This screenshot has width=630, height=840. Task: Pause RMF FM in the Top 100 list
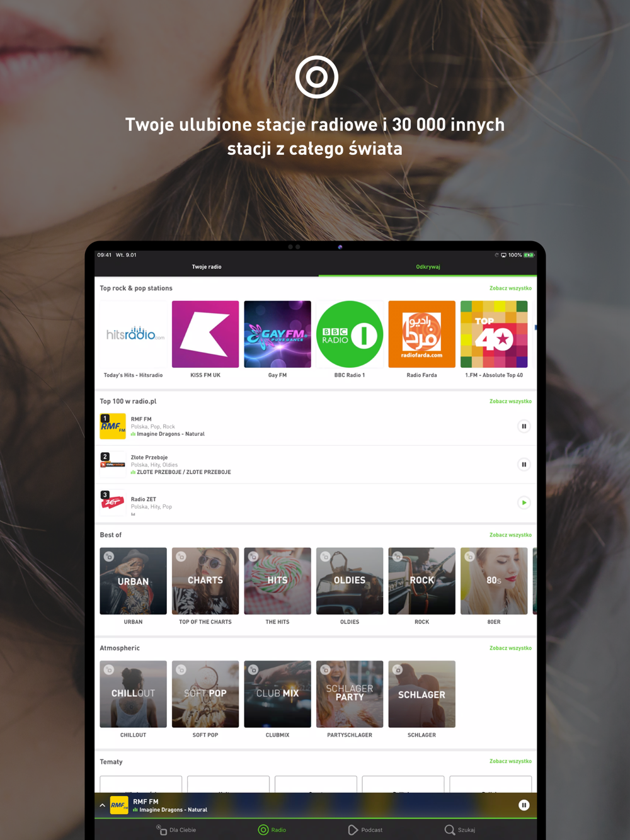(x=524, y=426)
